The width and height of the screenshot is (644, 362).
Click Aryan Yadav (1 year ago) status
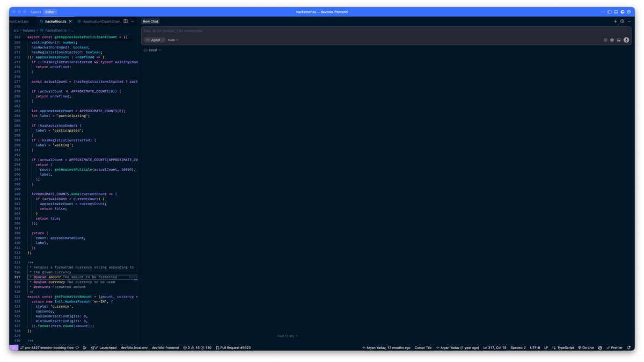click(457, 347)
